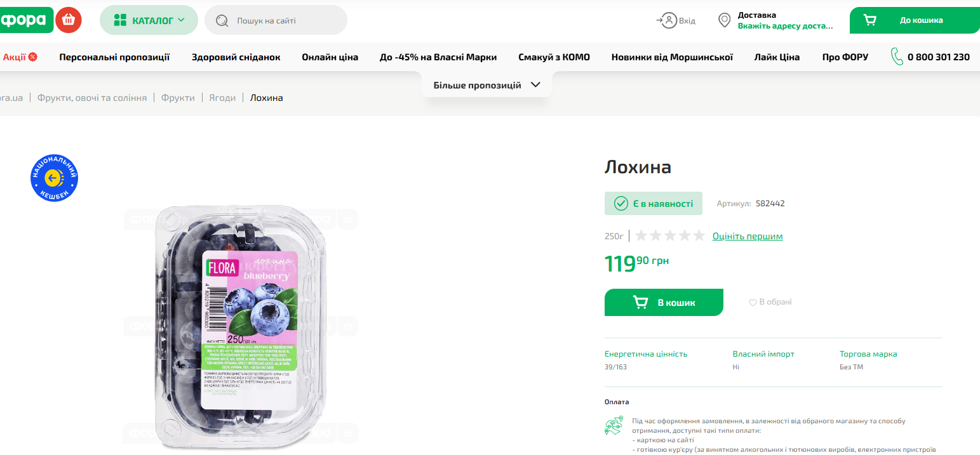Image resolution: width=980 pixels, height=455 pixels.
Task: Click the delivery location pin icon
Action: coord(724,20)
